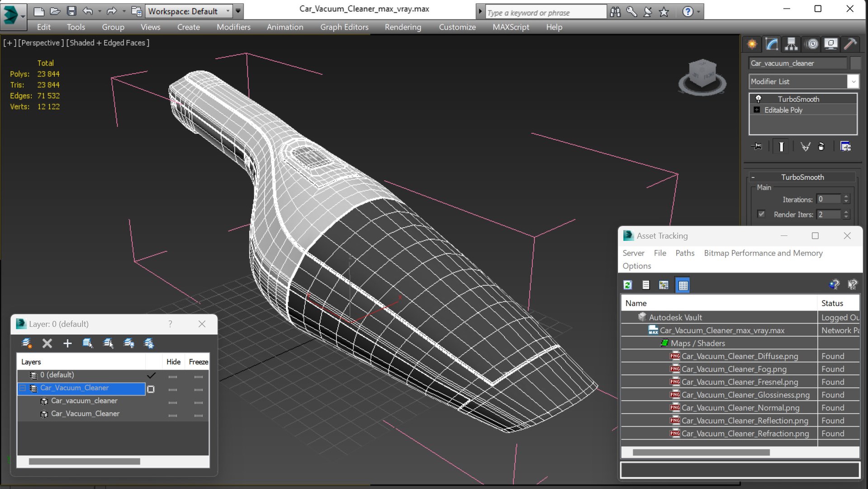Open the Hierarchy command panel tab
The width and height of the screenshot is (868, 489).
point(791,44)
